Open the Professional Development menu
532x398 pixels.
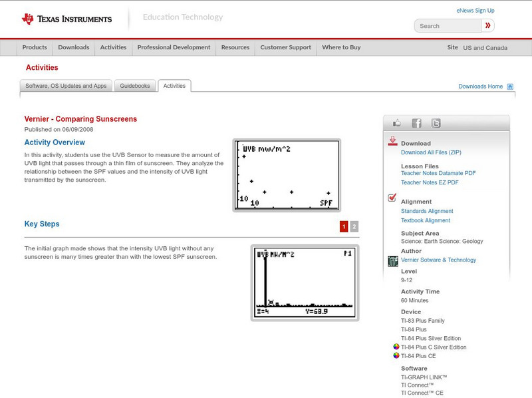point(174,47)
